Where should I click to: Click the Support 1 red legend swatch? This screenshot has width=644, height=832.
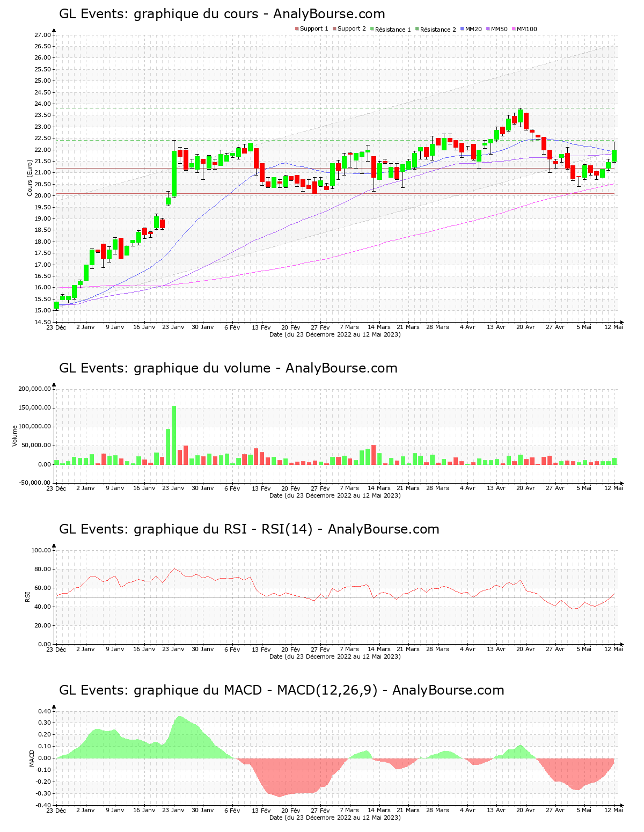297,29
